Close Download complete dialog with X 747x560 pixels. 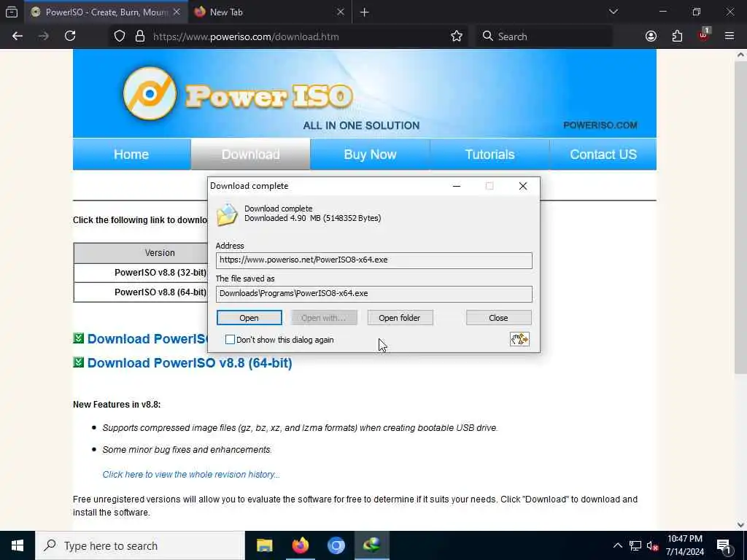[522, 186]
